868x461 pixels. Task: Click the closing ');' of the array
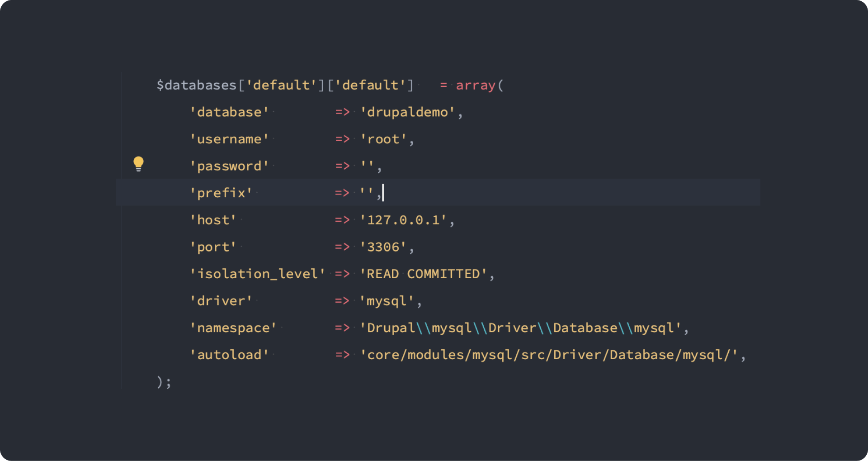[164, 382]
